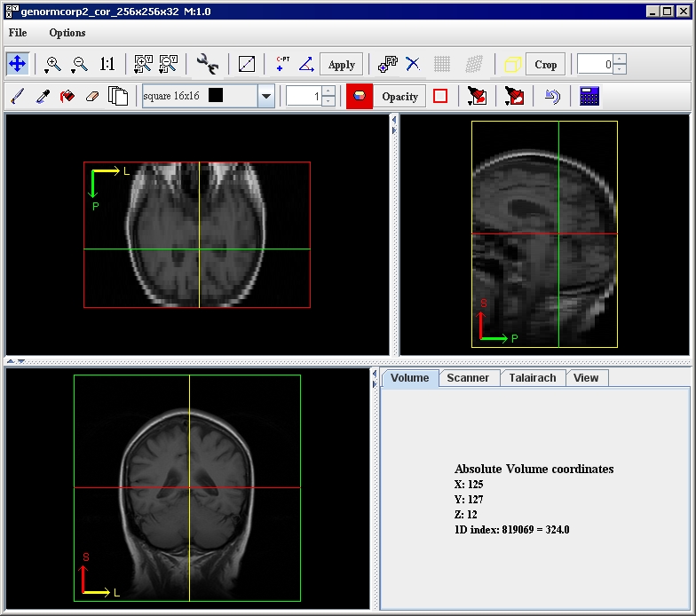The image size is (696, 616).
Task: Open the wrench and screwdriver settings tool
Action: click(x=208, y=64)
